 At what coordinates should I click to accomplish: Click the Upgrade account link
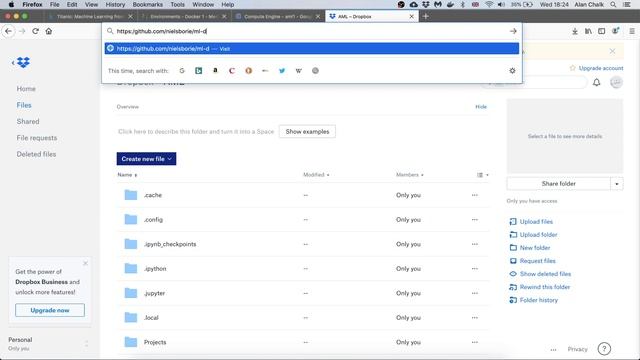click(x=601, y=68)
